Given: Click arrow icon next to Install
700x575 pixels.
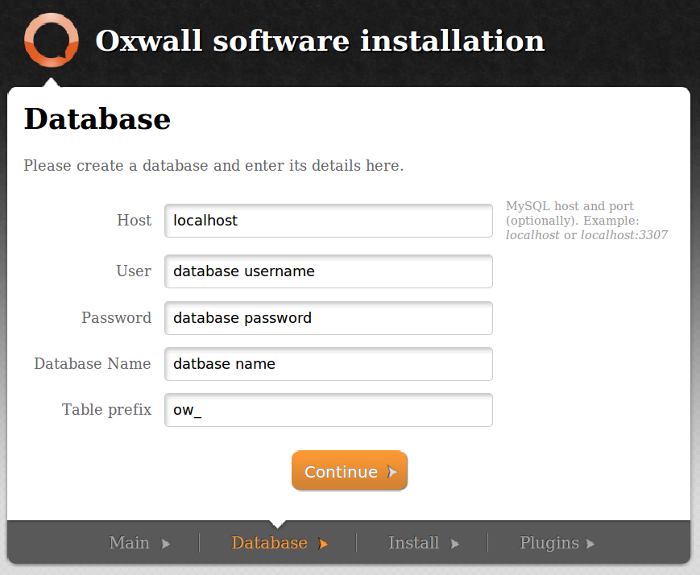Looking at the screenshot, I should coord(454,544).
